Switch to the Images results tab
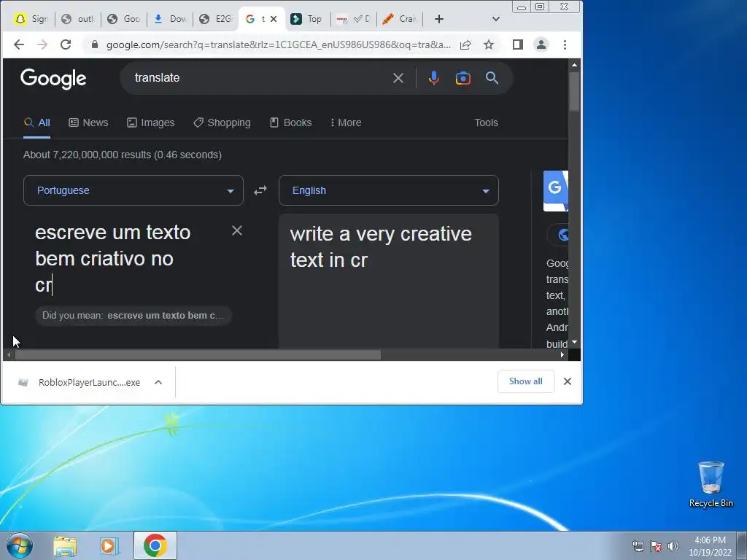This screenshot has width=747, height=560. pyautogui.click(x=150, y=122)
